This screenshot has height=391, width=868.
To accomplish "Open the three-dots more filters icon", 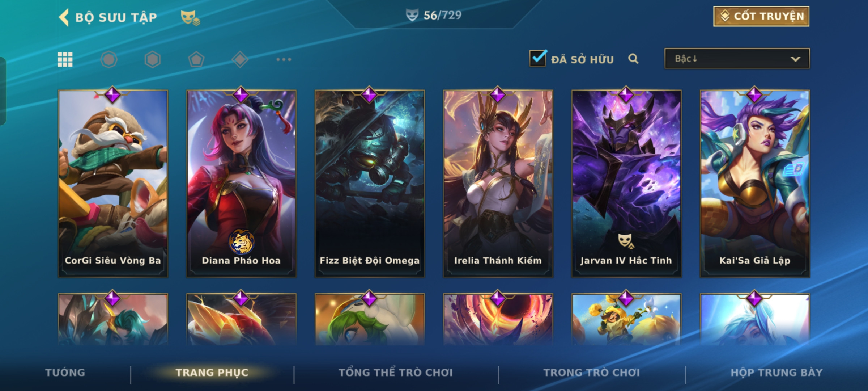I will coord(284,59).
